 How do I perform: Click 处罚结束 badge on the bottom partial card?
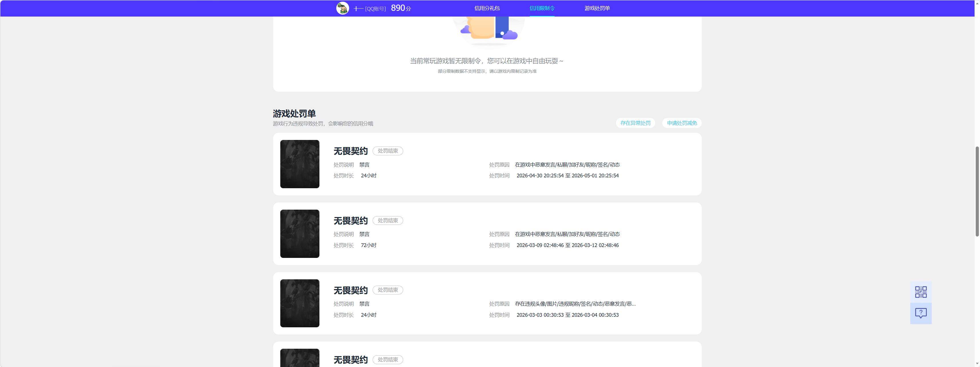(388, 359)
